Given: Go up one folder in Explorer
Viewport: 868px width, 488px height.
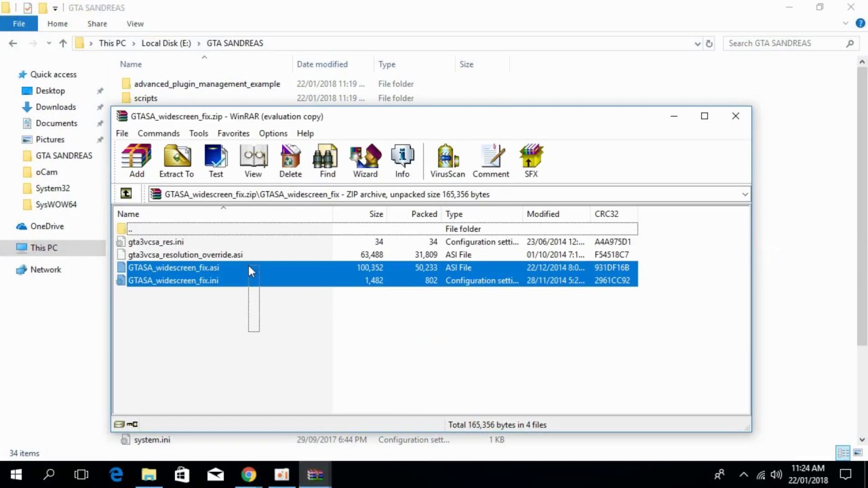Looking at the screenshot, I should coord(63,43).
